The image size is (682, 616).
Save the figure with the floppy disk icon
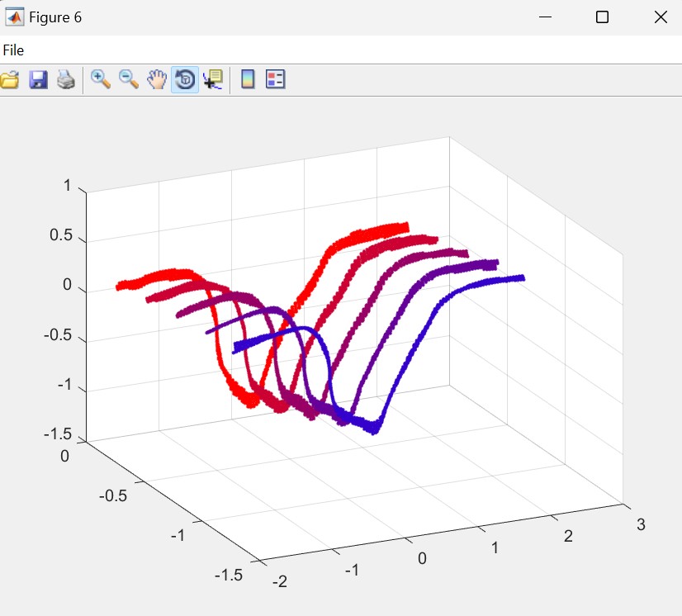click(x=38, y=79)
